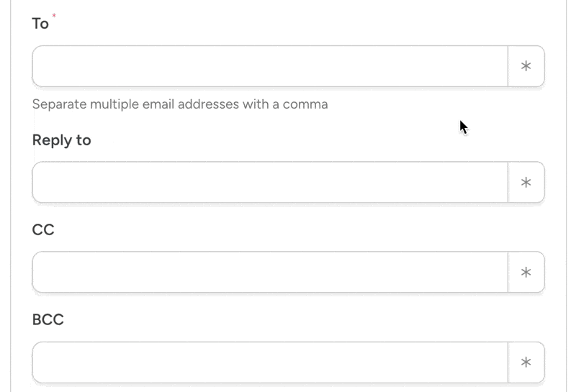Focus the To email address input
Image resolution: width=576 pixels, height=392 pixels.
tap(270, 66)
